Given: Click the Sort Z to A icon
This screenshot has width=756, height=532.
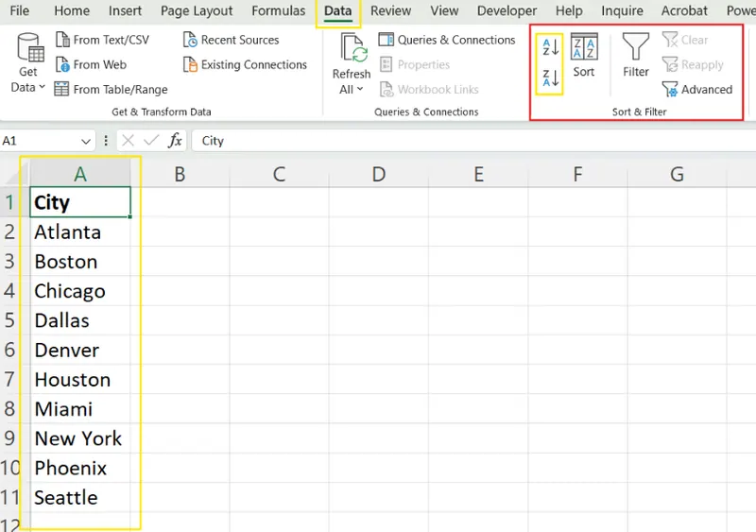Looking at the screenshot, I should 550,79.
